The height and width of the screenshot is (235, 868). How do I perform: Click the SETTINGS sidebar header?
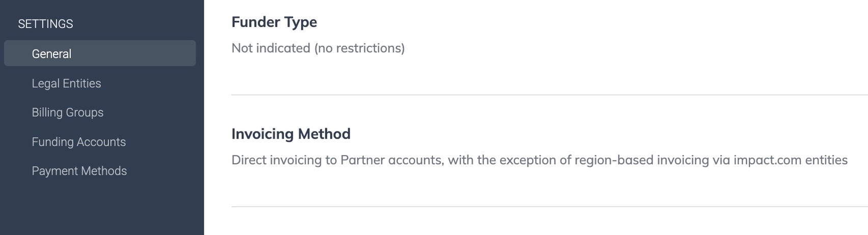pos(45,24)
